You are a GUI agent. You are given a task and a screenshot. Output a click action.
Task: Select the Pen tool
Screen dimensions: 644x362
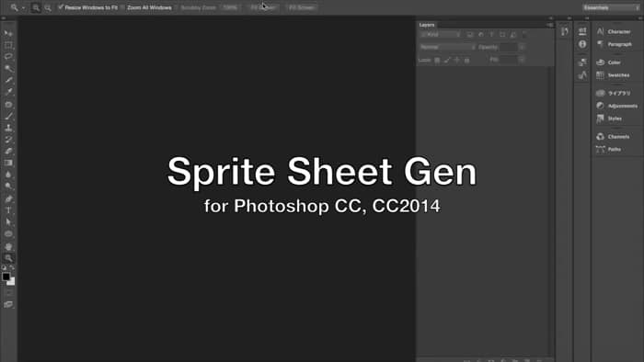(8, 198)
